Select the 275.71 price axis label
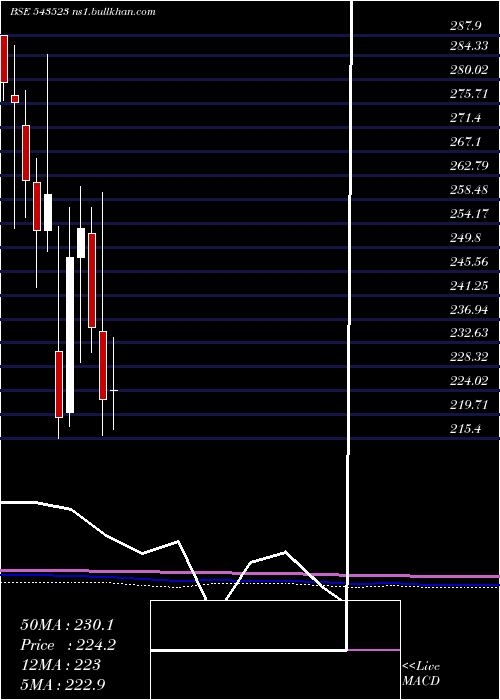The height and width of the screenshot is (700, 500). [469, 94]
